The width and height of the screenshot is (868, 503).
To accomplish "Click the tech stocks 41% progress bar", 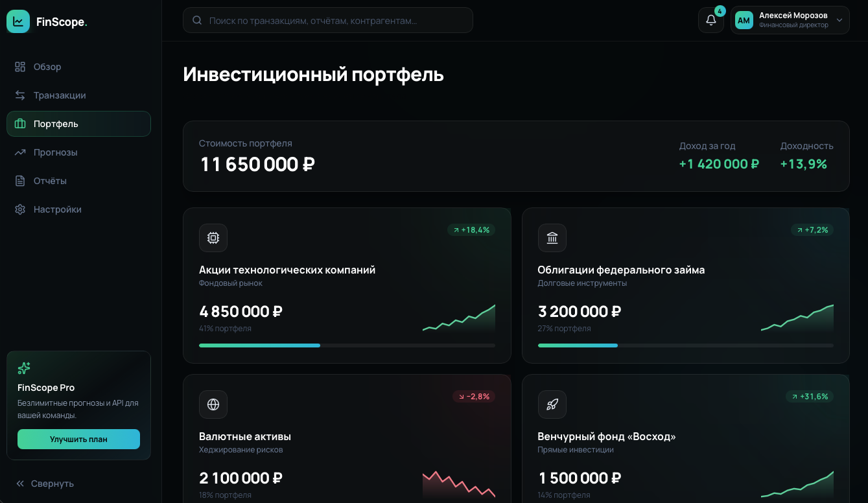I will pyautogui.click(x=347, y=345).
